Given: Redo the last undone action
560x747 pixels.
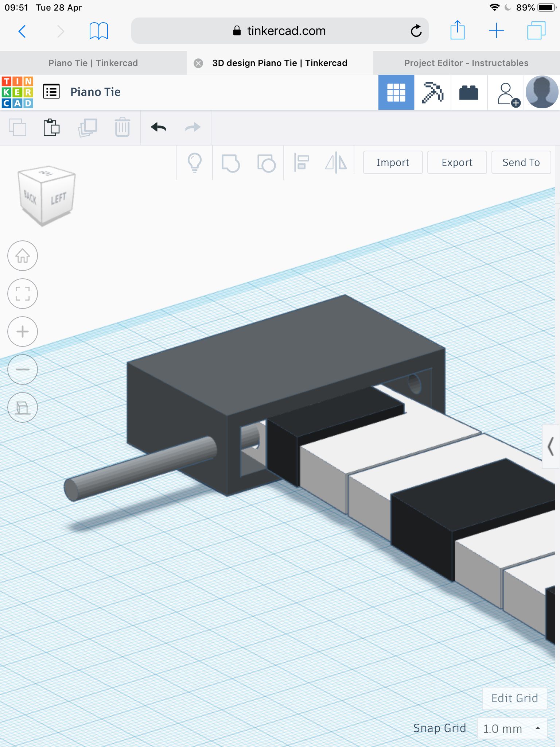Looking at the screenshot, I should (193, 127).
